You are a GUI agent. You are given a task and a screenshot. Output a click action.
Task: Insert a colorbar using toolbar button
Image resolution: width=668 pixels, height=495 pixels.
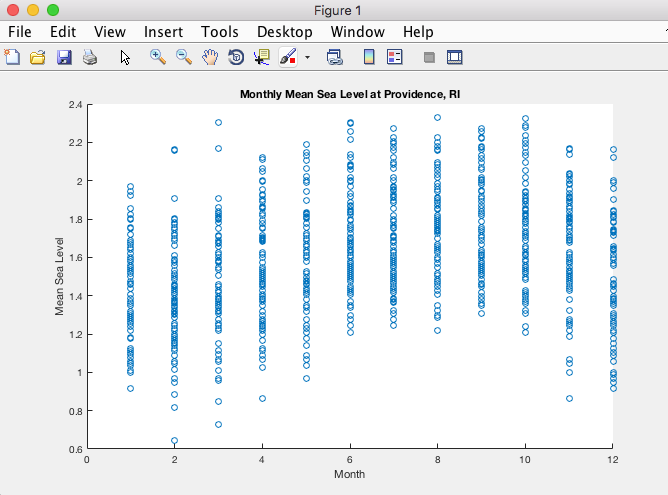click(368, 57)
